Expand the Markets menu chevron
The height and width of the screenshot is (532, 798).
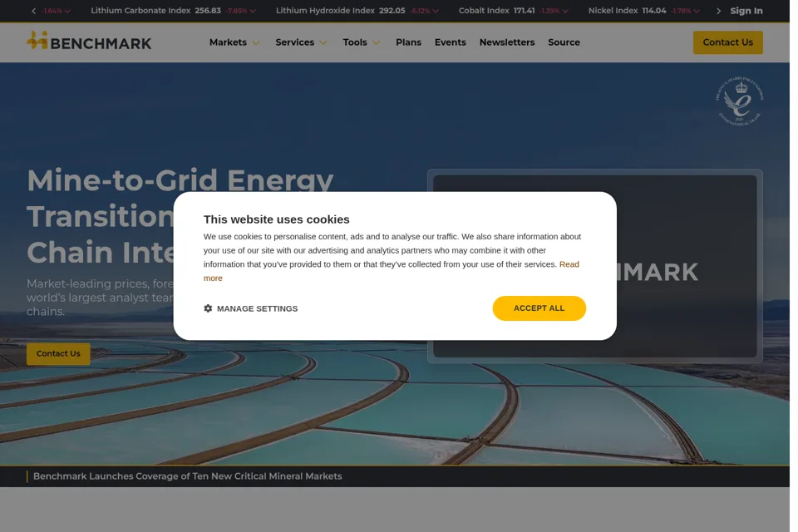tap(256, 42)
